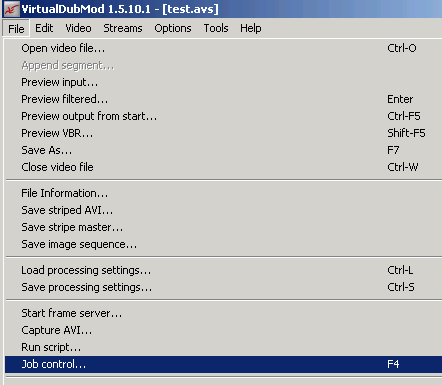Choose Open video file...

click(223, 48)
